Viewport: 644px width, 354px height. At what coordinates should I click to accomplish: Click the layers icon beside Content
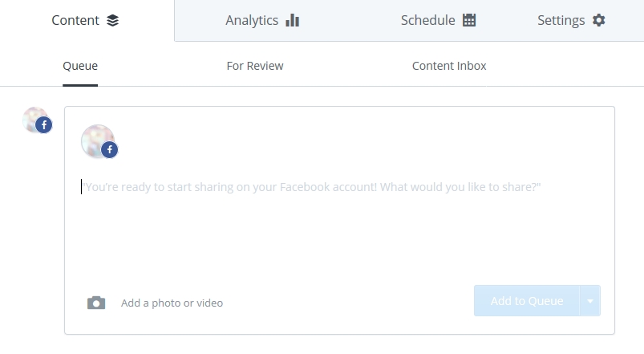click(x=112, y=20)
